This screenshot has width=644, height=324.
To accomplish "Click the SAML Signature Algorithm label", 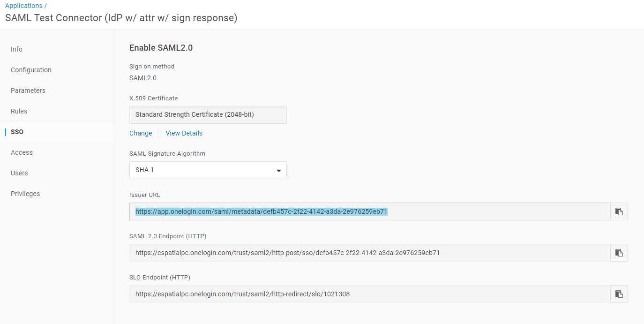I will [x=167, y=154].
